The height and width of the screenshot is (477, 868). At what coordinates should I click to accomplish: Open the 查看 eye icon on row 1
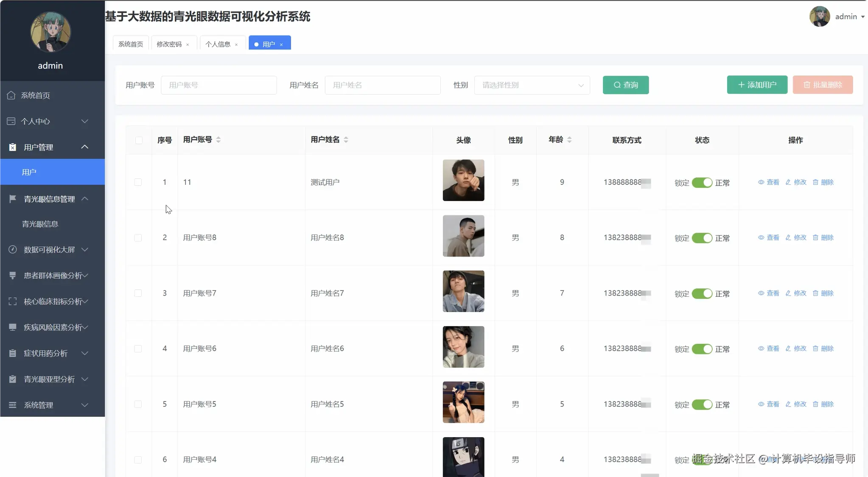click(760, 182)
